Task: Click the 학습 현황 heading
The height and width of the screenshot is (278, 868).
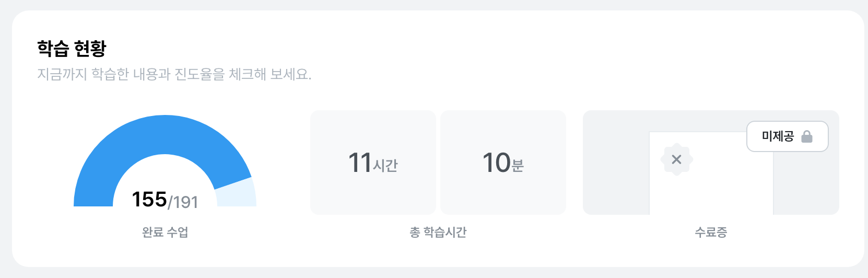Action: pyautogui.click(x=72, y=48)
